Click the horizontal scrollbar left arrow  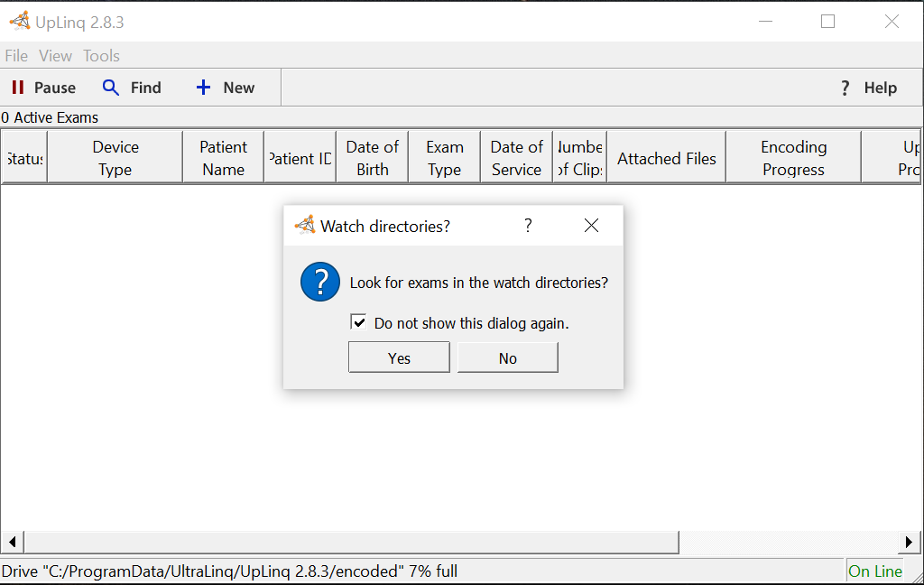click(12, 542)
